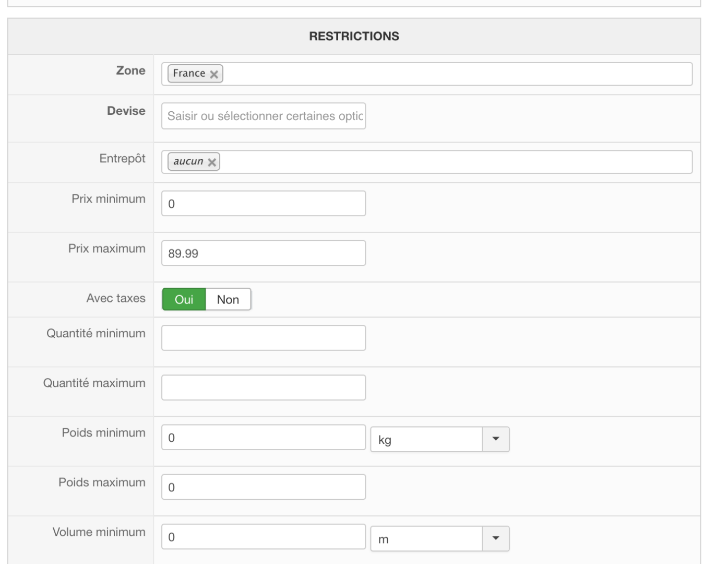Click the Quantité minimum input
Viewport: 728px width, 564px height.
[264, 338]
